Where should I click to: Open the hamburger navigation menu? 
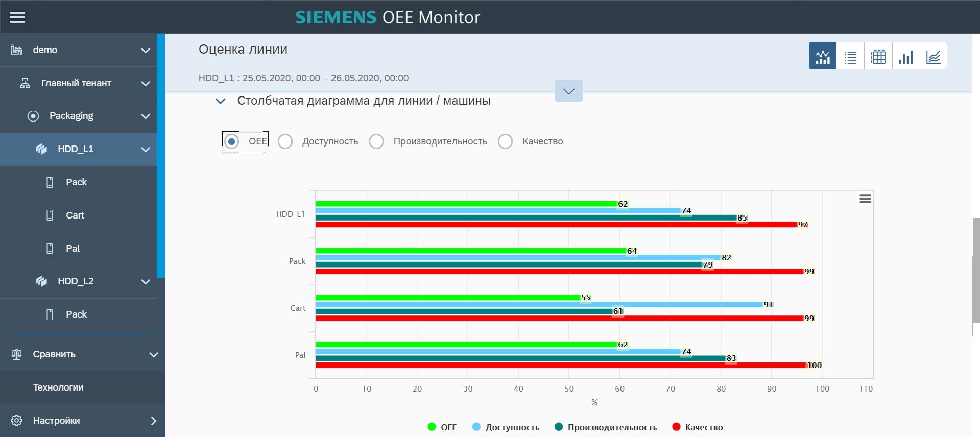pyautogui.click(x=17, y=17)
